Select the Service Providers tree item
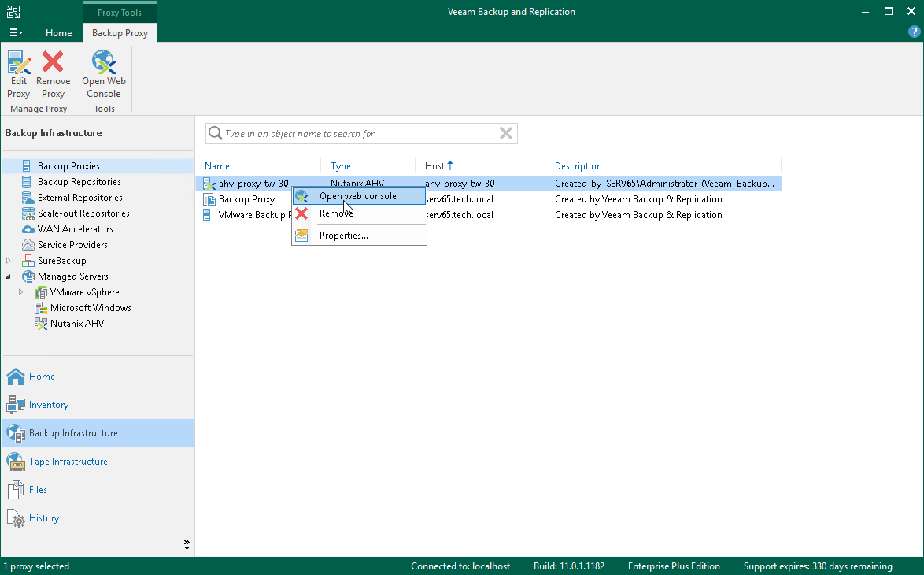Screen dimensions: 924x575 [72, 245]
